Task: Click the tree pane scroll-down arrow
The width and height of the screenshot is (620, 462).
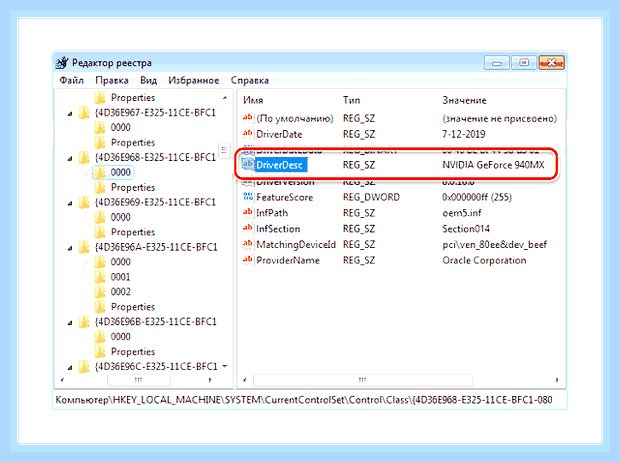Action: tap(225, 366)
